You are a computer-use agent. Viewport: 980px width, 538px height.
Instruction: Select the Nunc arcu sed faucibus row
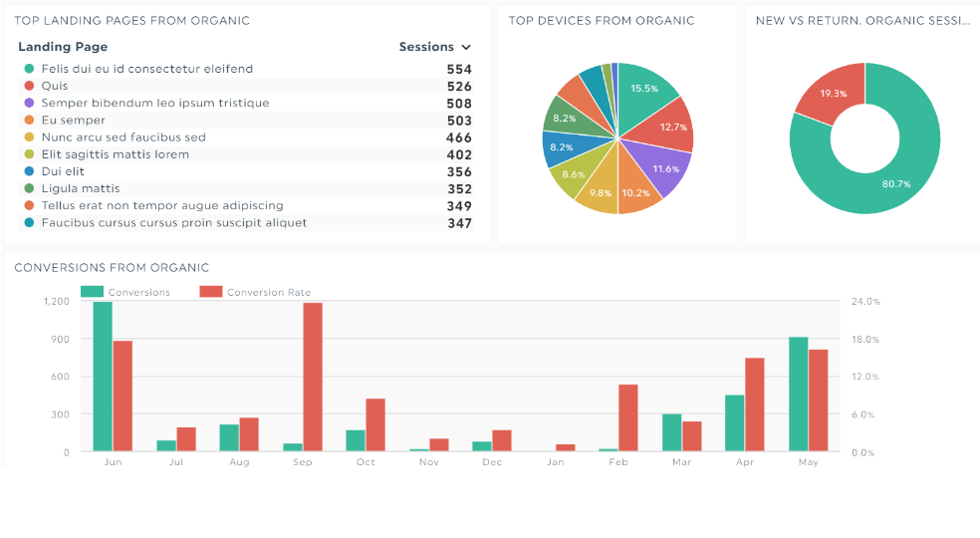tap(246, 137)
